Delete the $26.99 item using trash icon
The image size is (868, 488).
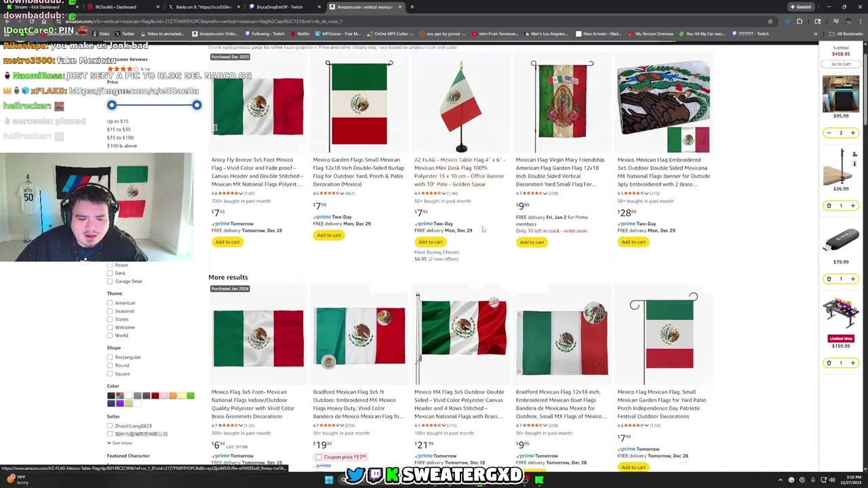(829, 205)
